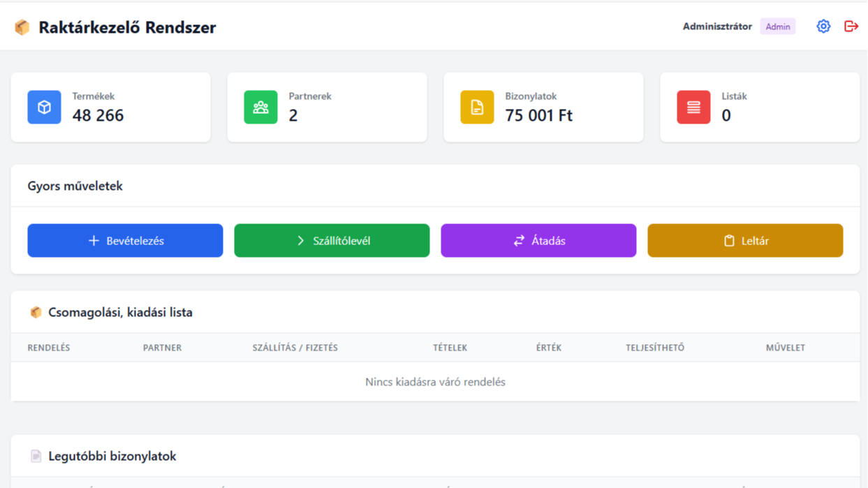
Task: Click the blue Termékek cube icon
Action: (44, 108)
